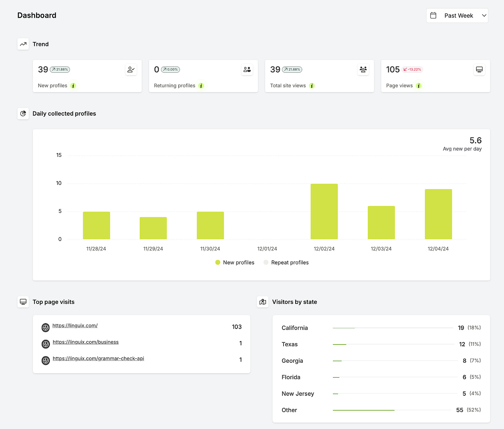Viewport: 504px width, 429px height.
Task: Click the Georgia state row label
Action: (292, 361)
